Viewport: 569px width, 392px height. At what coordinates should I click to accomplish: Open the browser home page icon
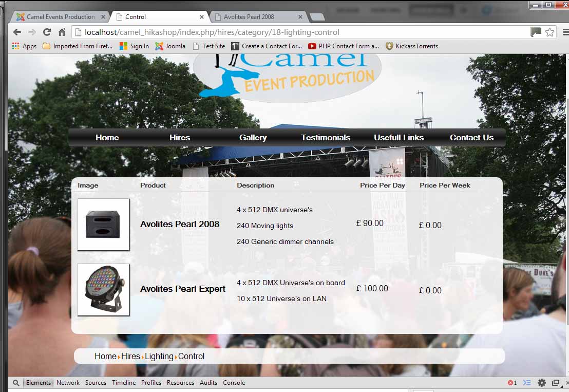(x=62, y=32)
